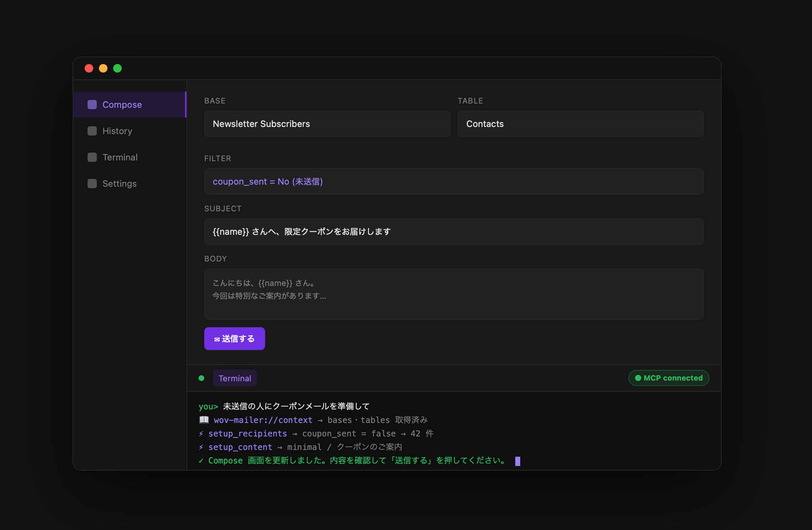Image resolution: width=812 pixels, height=530 pixels.
Task: Open the Table field Contacts
Action: click(580, 124)
